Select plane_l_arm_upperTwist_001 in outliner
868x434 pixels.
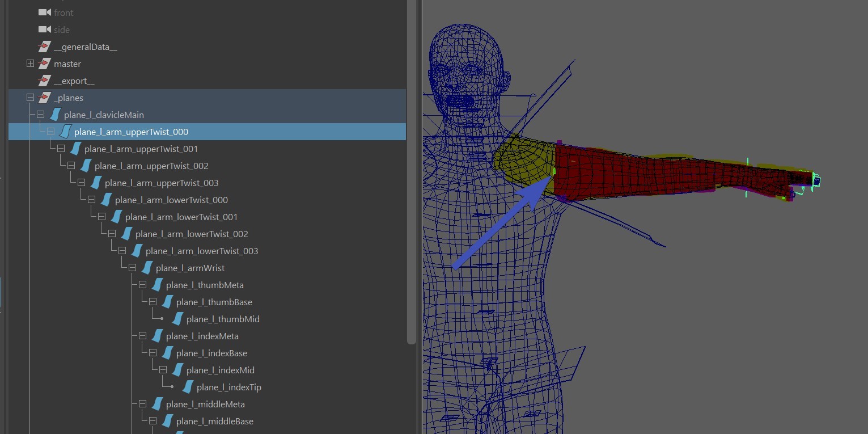[141, 149]
